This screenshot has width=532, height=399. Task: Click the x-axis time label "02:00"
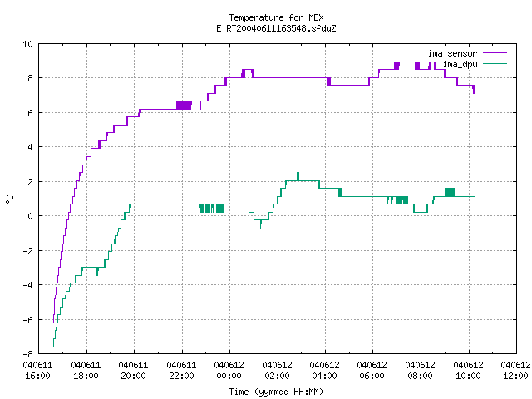pyautogui.click(x=278, y=377)
